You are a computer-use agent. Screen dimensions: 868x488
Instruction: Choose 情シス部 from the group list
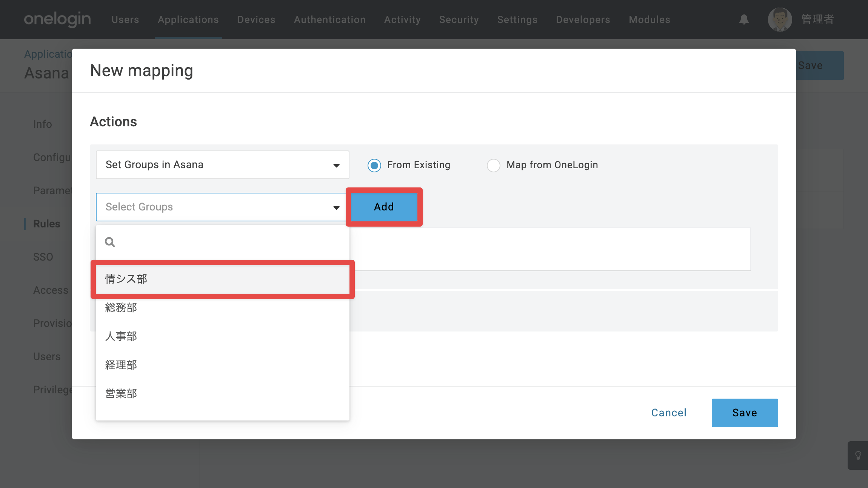[x=223, y=279]
